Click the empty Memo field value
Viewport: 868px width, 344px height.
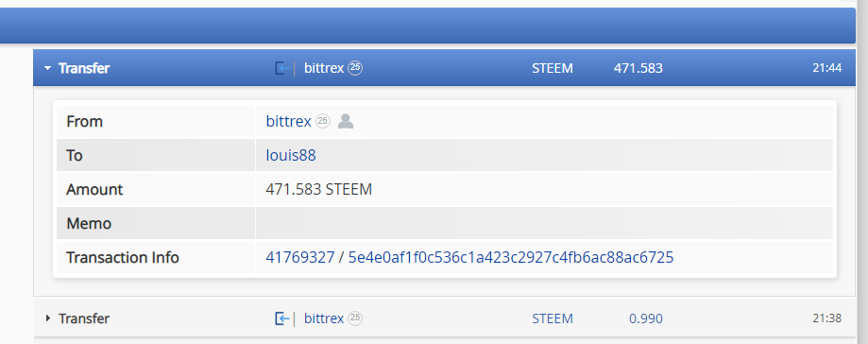coord(544,223)
